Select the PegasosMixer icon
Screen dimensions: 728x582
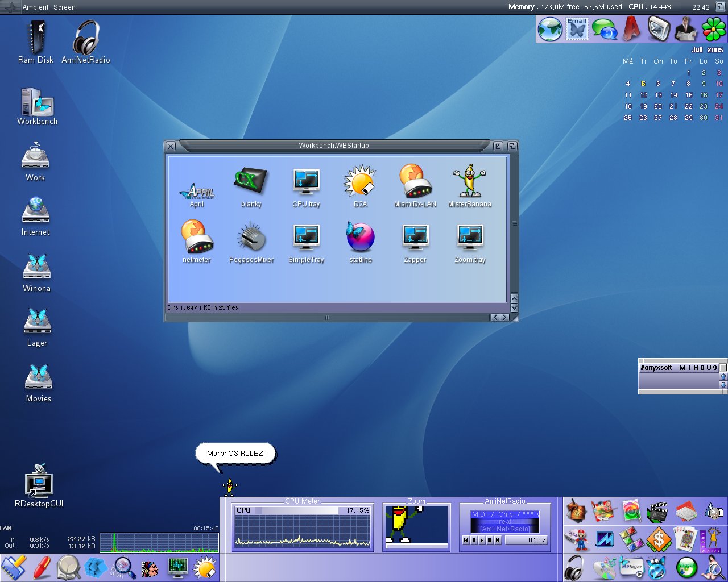click(251, 243)
